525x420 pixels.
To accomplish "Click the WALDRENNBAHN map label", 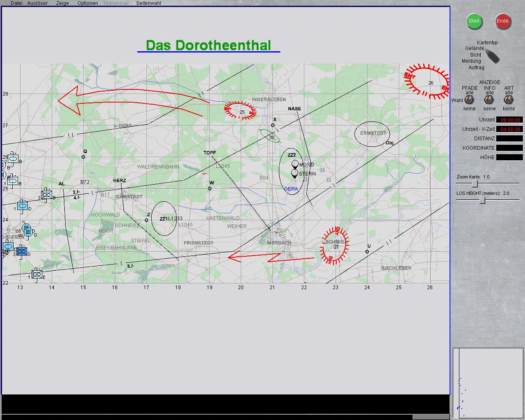I will [158, 167].
